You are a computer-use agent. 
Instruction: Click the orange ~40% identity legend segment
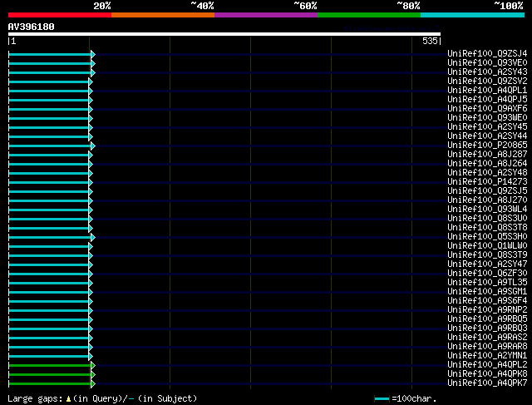coord(163,15)
